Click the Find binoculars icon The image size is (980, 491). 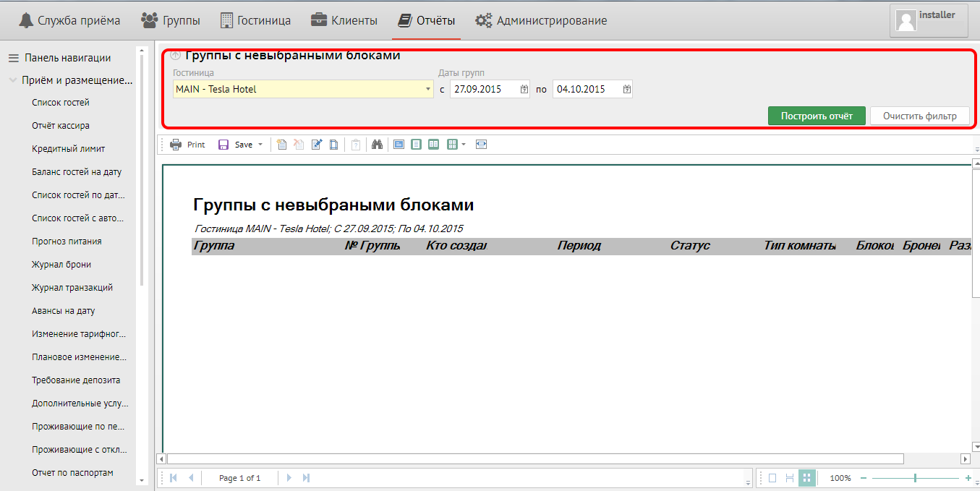click(377, 145)
